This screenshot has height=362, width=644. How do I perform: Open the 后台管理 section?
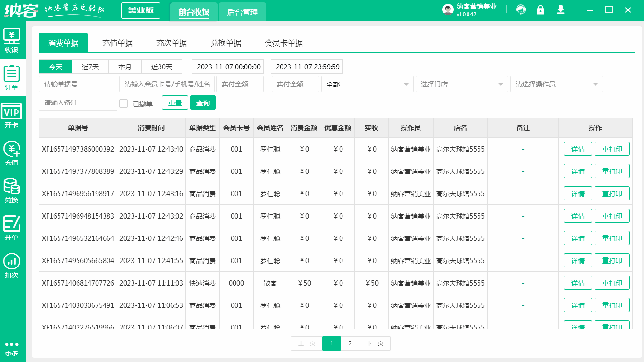tap(243, 12)
